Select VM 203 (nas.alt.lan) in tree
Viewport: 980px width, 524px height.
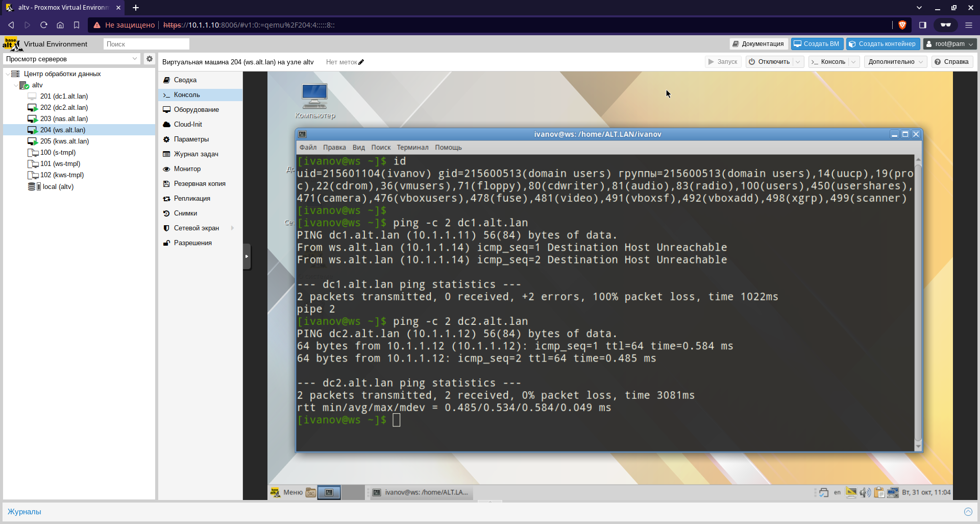[x=64, y=119]
